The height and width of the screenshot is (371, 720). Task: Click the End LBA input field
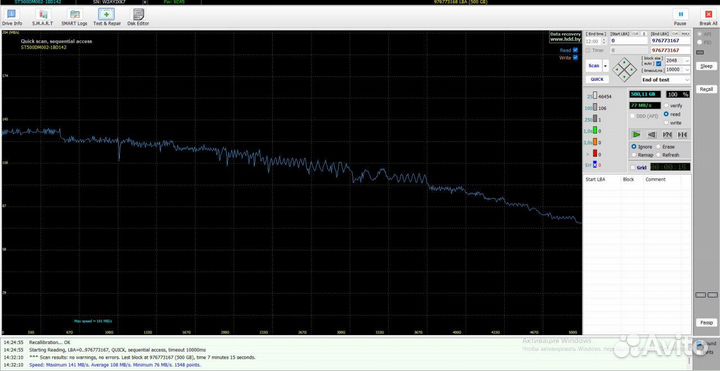[x=670, y=41]
